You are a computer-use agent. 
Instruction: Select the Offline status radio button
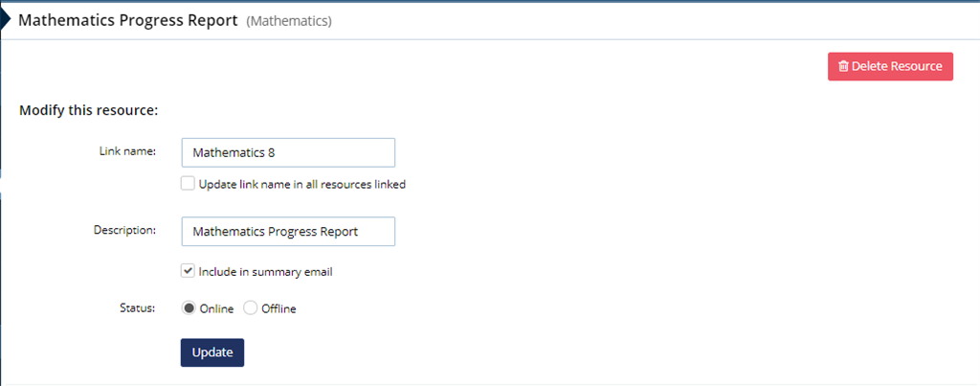[250, 307]
